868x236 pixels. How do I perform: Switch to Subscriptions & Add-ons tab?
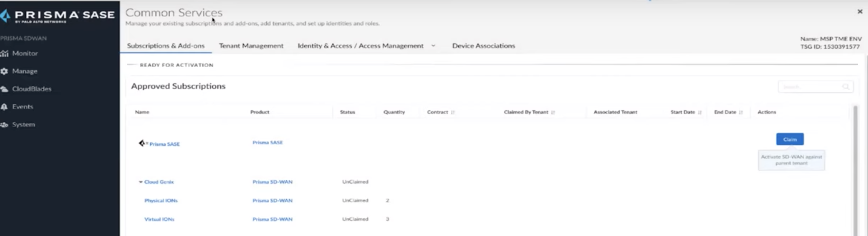166,46
